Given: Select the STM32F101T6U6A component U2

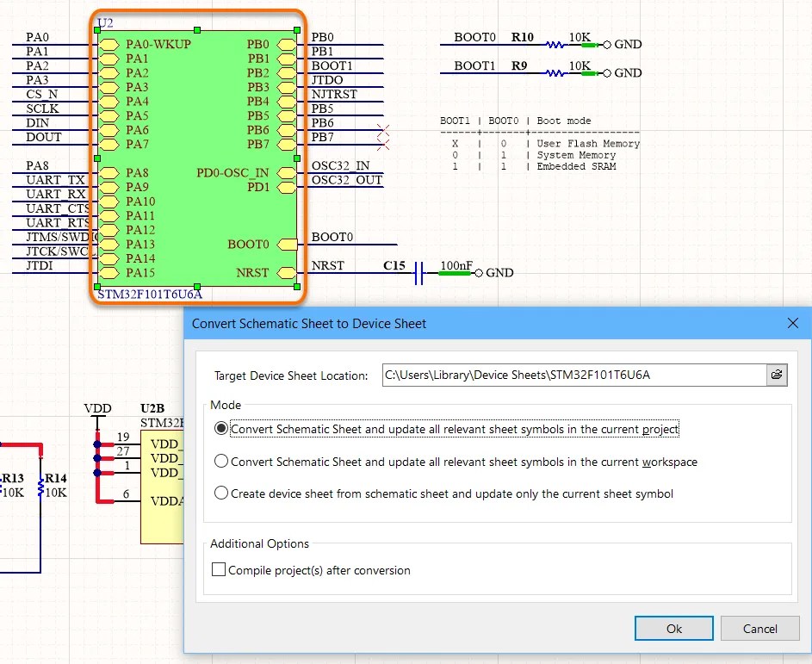Looking at the screenshot, I should 198,155.
